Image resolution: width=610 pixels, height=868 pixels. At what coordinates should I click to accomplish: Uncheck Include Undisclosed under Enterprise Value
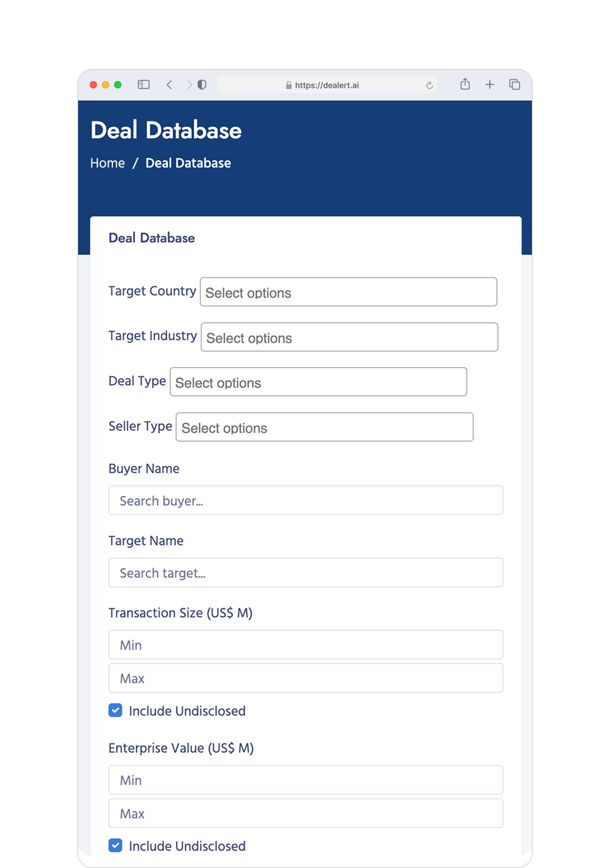tap(115, 845)
